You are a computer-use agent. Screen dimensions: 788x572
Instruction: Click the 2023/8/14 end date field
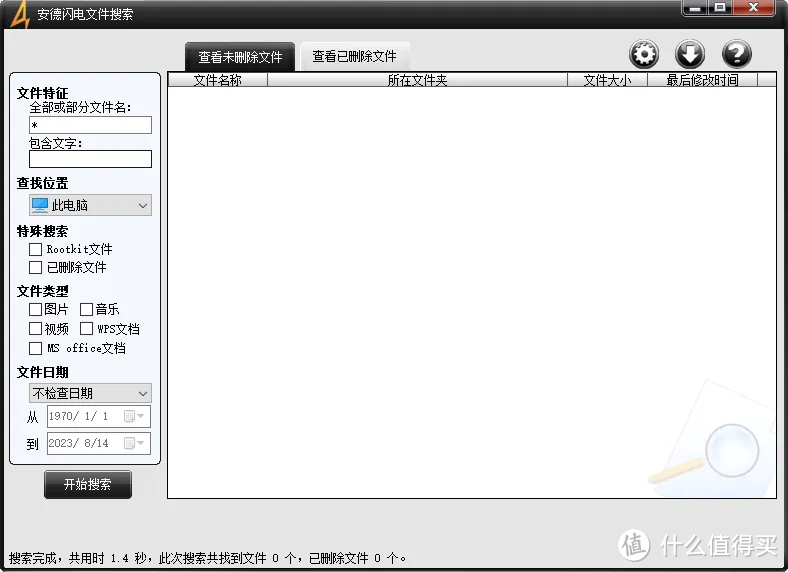pos(99,443)
